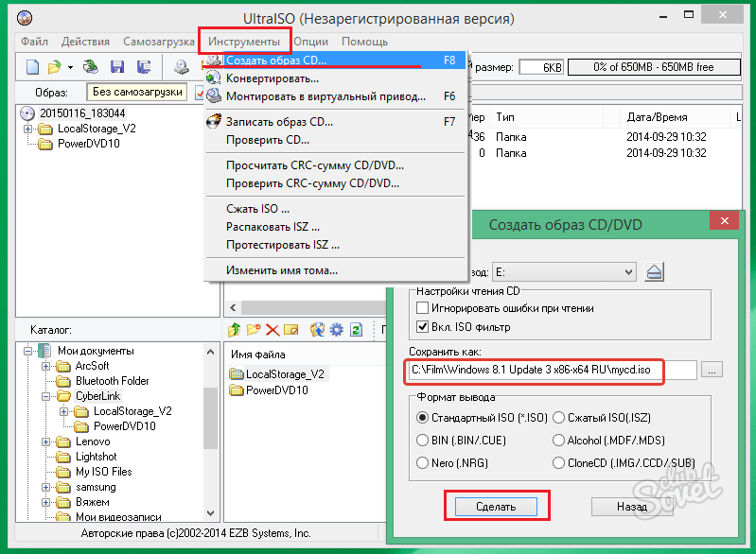Expand the ArcSoft folder node
The width and height of the screenshot is (756, 554).
(x=45, y=366)
